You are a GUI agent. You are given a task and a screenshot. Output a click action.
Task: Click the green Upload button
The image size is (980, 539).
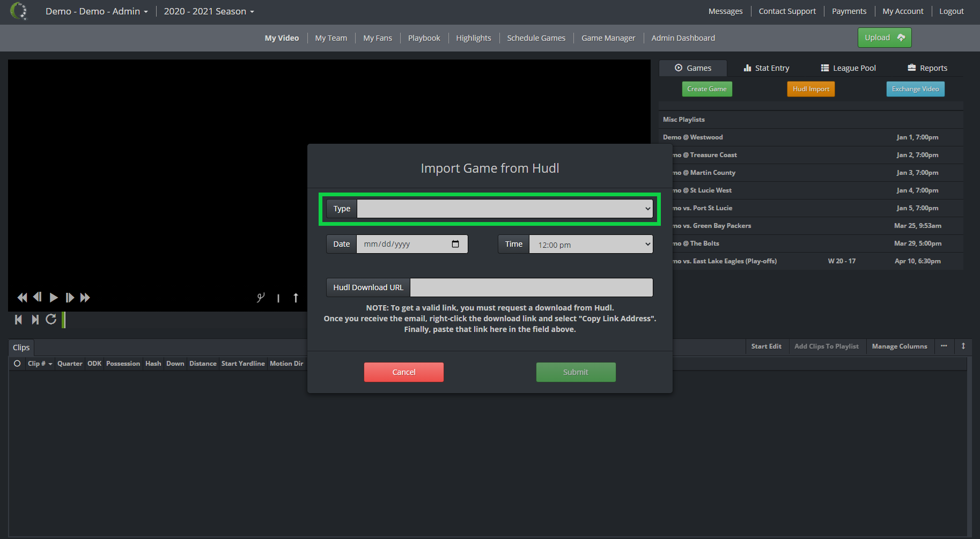(x=885, y=38)
